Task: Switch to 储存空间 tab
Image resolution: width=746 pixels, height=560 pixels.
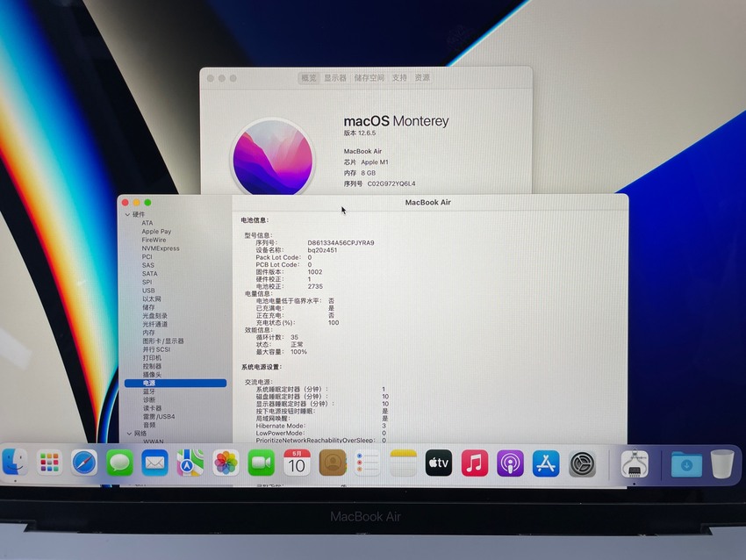Action: [369, 77]
